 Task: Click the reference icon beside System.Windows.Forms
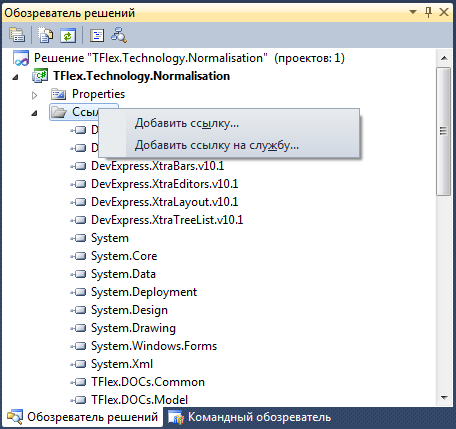(78, 346)
